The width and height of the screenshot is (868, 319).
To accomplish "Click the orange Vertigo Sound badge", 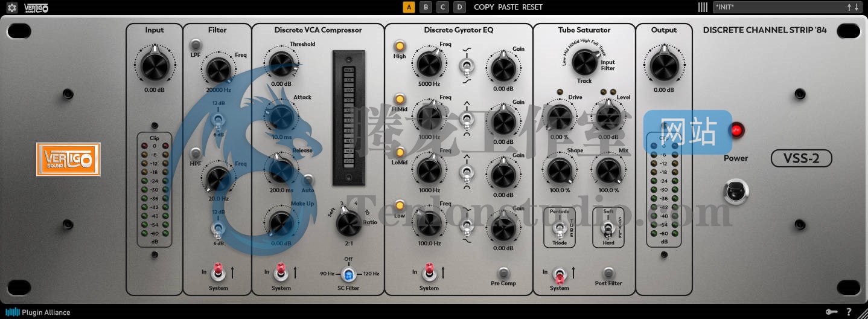I will click(68, 159).
